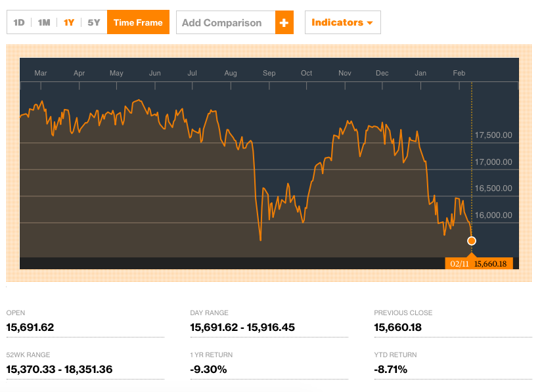Click the DAY RANGE value

(x=242, y=327)
